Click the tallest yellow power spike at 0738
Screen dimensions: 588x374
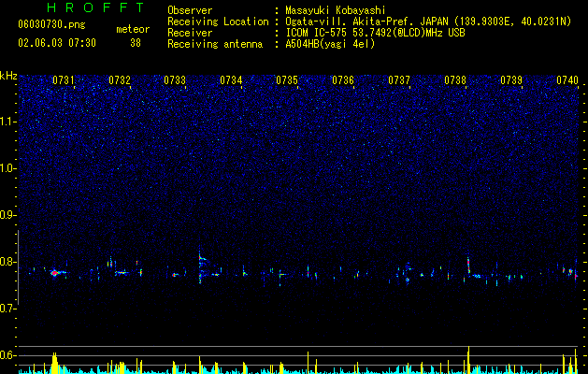click(468, 360)
